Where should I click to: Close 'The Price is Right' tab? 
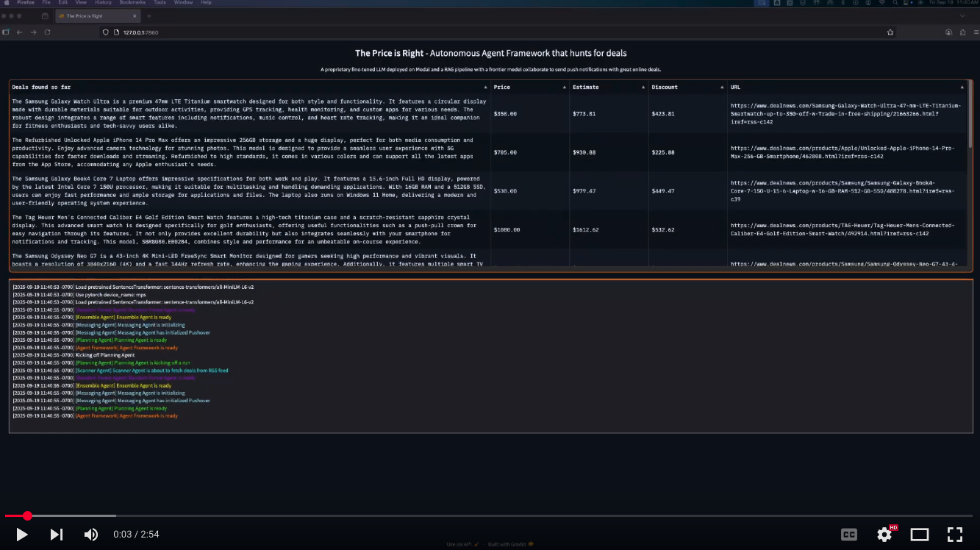135,15
